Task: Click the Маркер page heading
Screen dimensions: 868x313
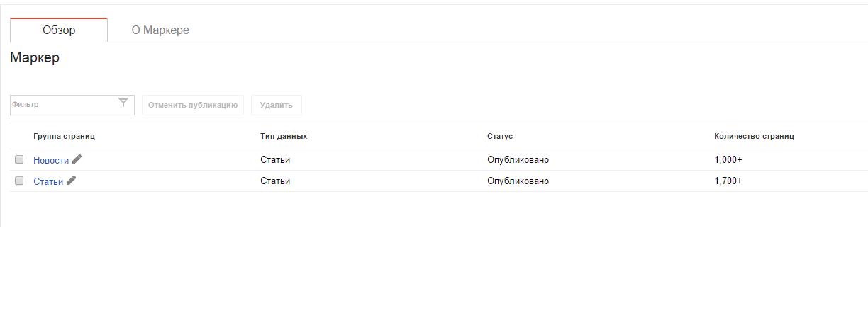Action: tap(35, 58)
